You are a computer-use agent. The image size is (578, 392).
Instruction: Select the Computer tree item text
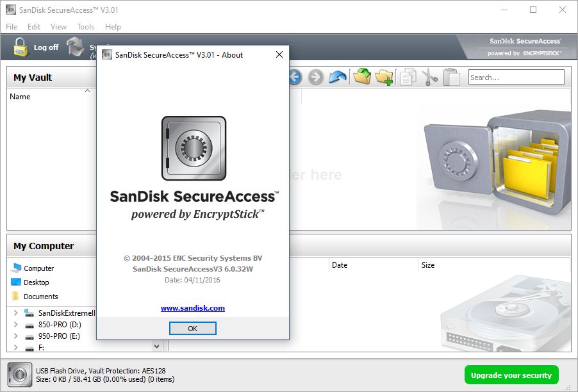pos(38,268)
